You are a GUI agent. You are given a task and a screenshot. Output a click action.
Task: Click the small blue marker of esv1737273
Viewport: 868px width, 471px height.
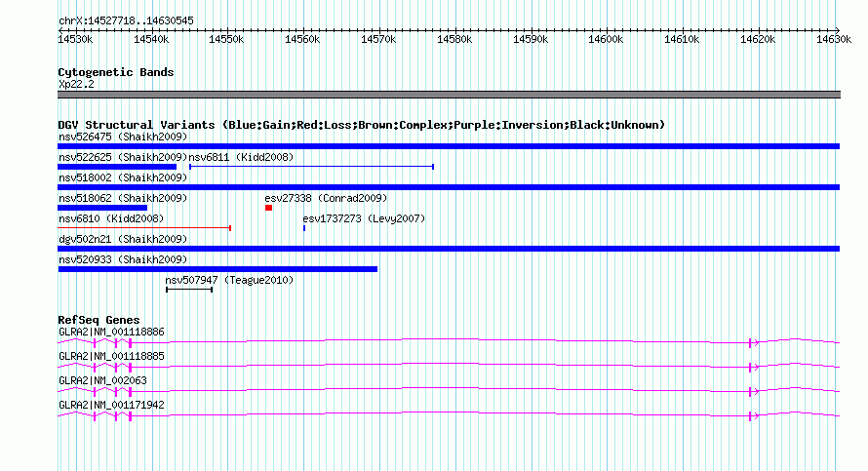(304, 228)
